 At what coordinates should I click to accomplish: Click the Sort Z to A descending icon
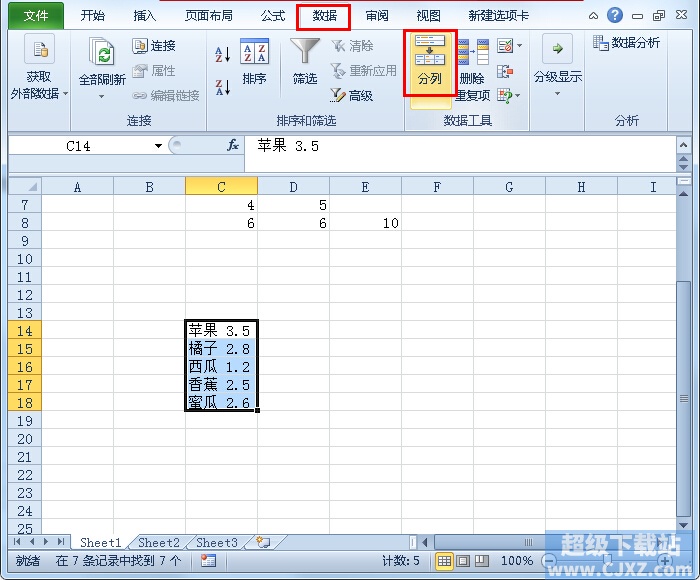coord(222,88)
